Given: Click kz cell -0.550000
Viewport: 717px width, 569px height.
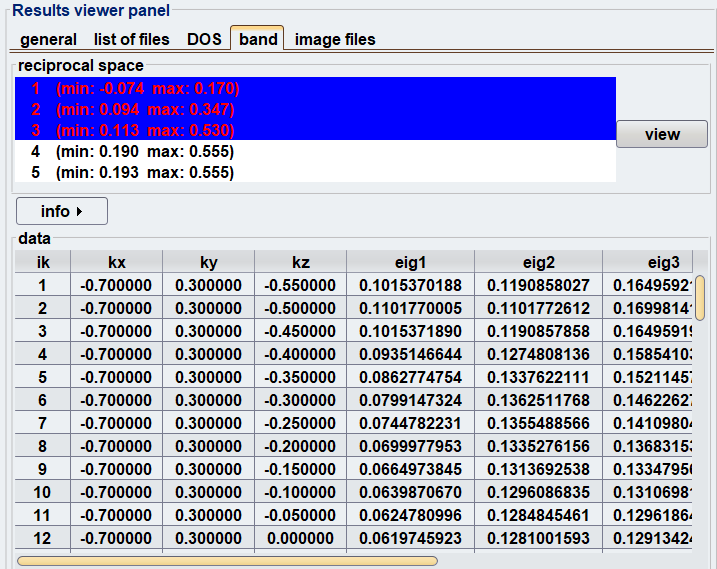Looking at the screenshot, I should click(x=300, y=285).
